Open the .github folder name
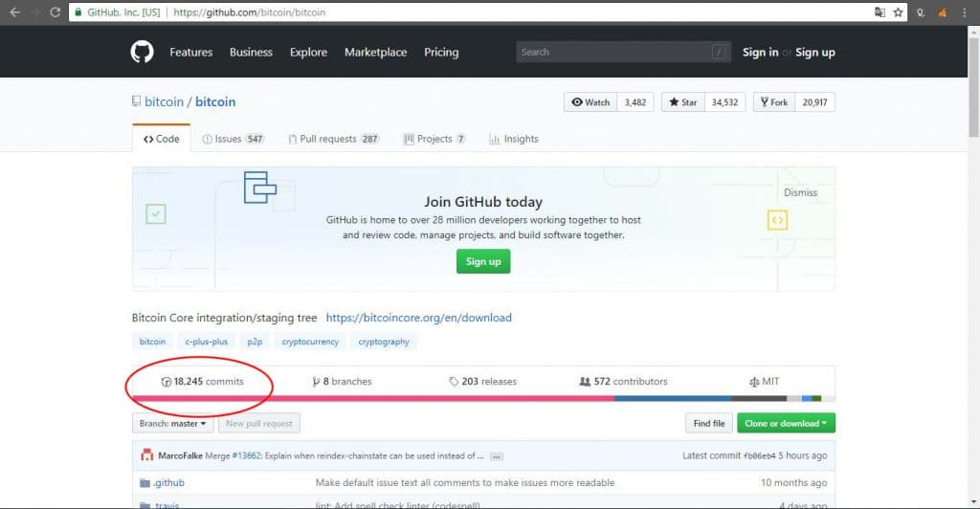980x509 pixels. (x=168, y=483)
